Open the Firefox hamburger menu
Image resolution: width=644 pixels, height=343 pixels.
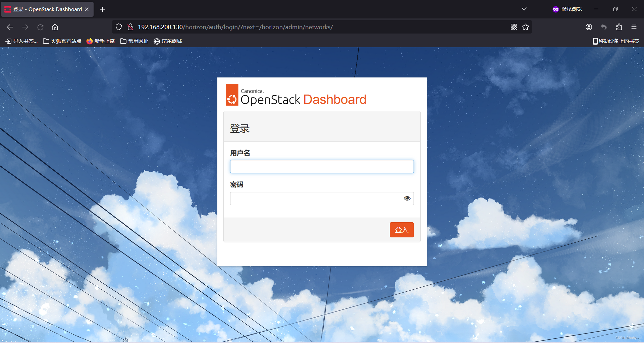click(x=634, y=27)
